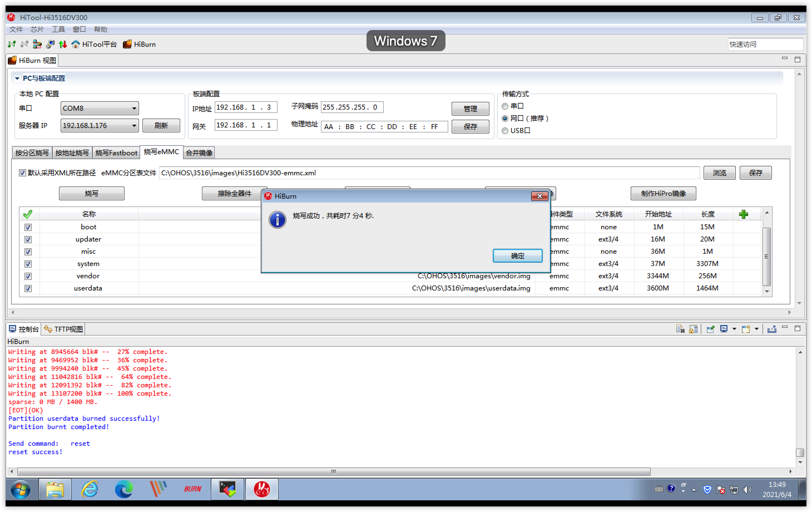812x512 pixels.
Task: Minimize the console panel
Action: pos(785,328)
